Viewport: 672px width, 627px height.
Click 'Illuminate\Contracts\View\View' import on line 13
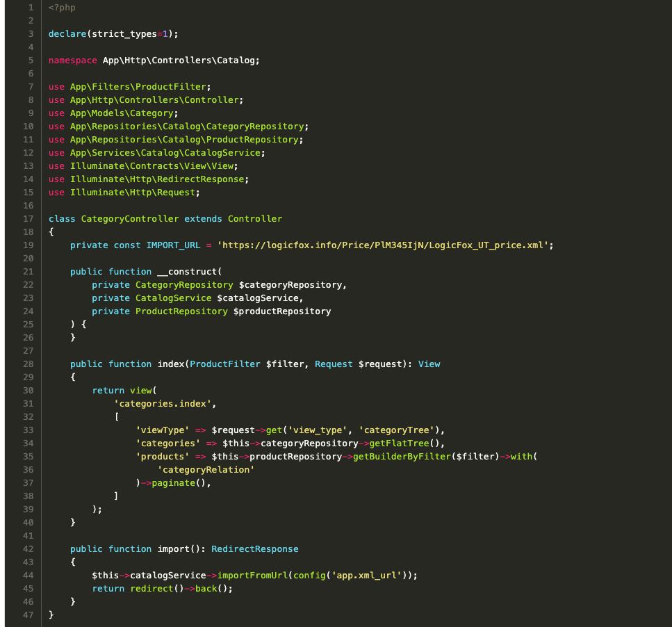click(151, 166)
